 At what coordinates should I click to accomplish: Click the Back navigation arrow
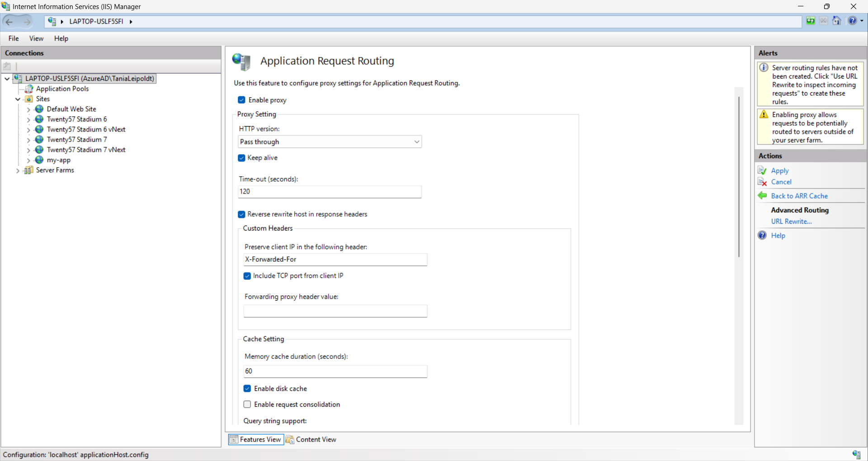click(x=9, y=21)
